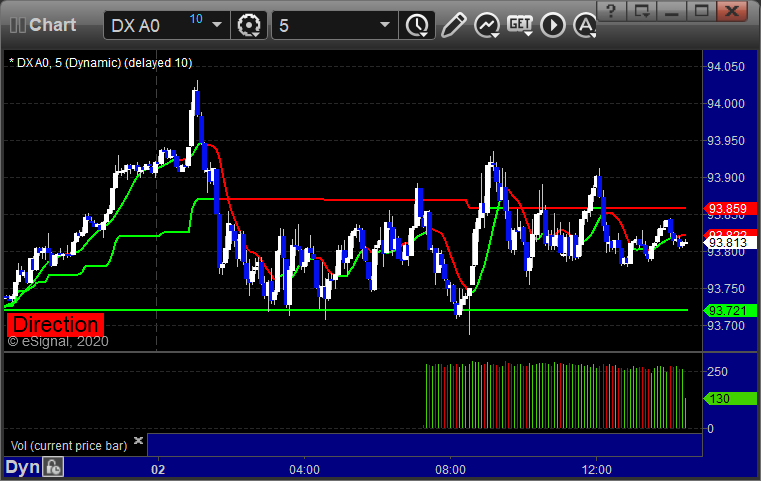Viewport: 761px width, 481px height.
Task: Click the 04:00 time axis label
Action: (304, 470)
